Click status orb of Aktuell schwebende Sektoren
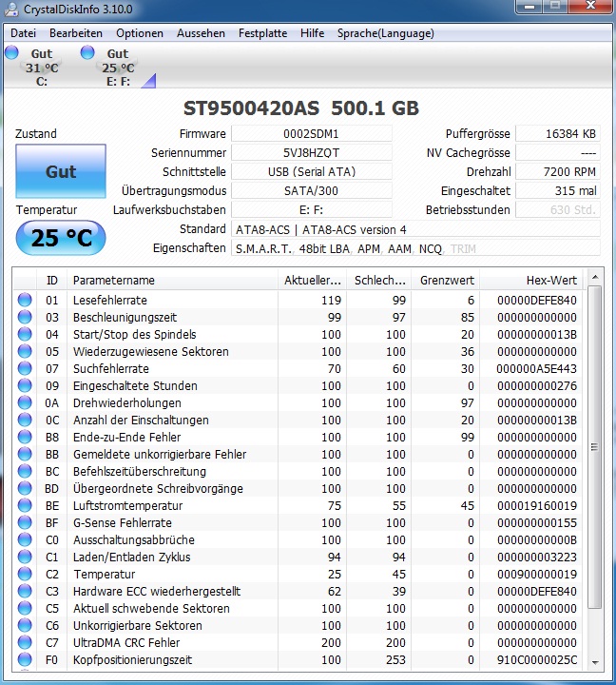Image resolution: width=616 pixels, height=685 pixels. [25, 608]
